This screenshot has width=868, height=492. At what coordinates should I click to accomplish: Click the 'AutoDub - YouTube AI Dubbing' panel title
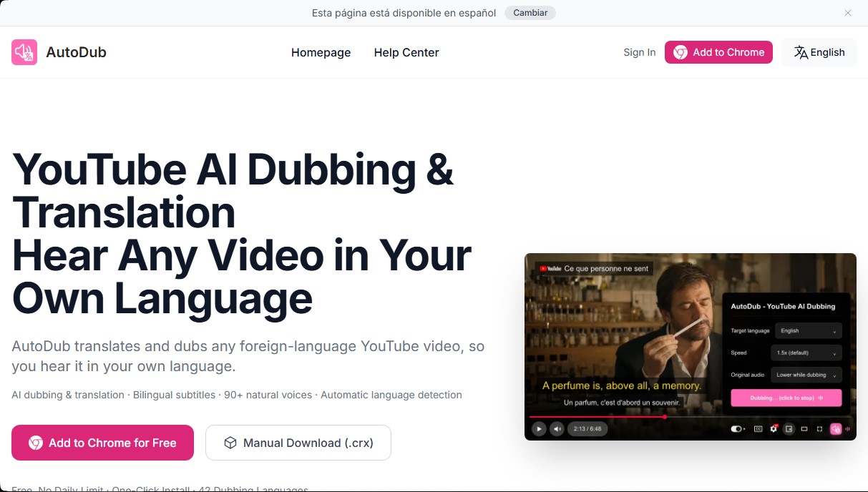coord(783,306)
